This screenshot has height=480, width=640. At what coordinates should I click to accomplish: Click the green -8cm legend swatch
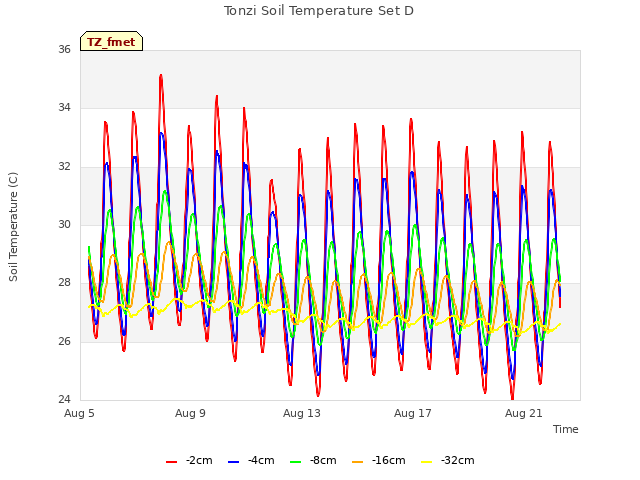(296, 462)
